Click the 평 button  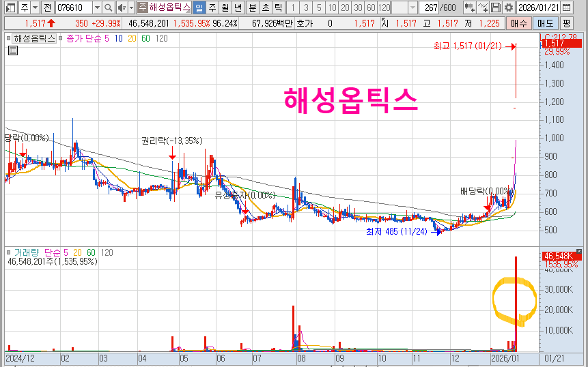(566, 24)
